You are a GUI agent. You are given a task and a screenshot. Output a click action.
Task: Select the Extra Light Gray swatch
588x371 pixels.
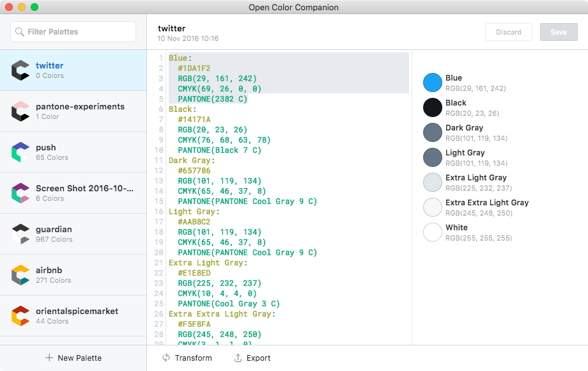pos(433,182)
